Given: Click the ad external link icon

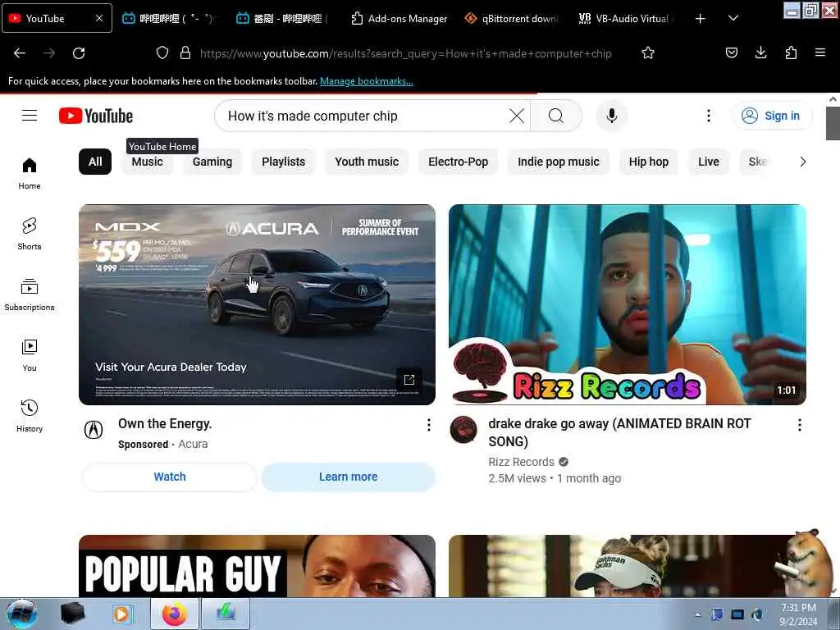Looking at the screenshot, I should click(409, 380).
